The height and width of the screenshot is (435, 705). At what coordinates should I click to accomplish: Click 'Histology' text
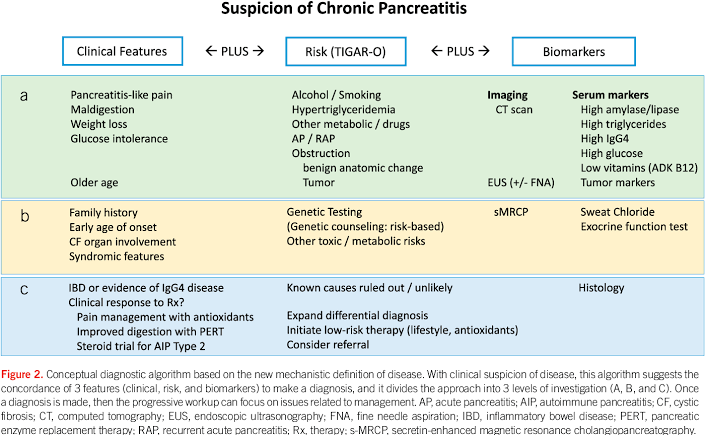(602, 288)
